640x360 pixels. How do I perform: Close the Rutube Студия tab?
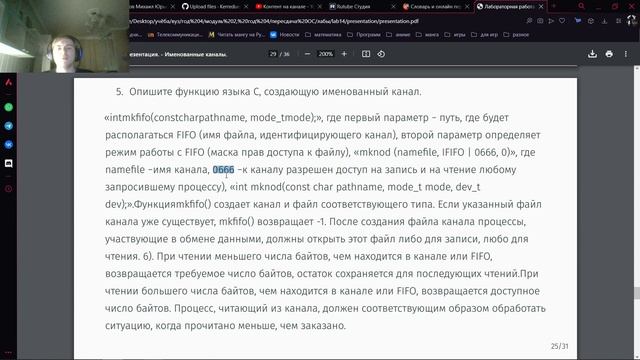[x=393, y=7]
